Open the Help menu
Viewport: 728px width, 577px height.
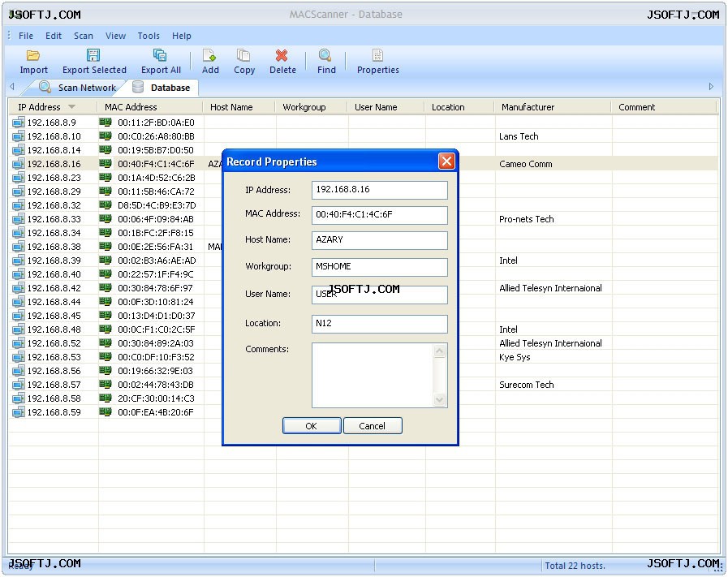click(x=181, y=36)
